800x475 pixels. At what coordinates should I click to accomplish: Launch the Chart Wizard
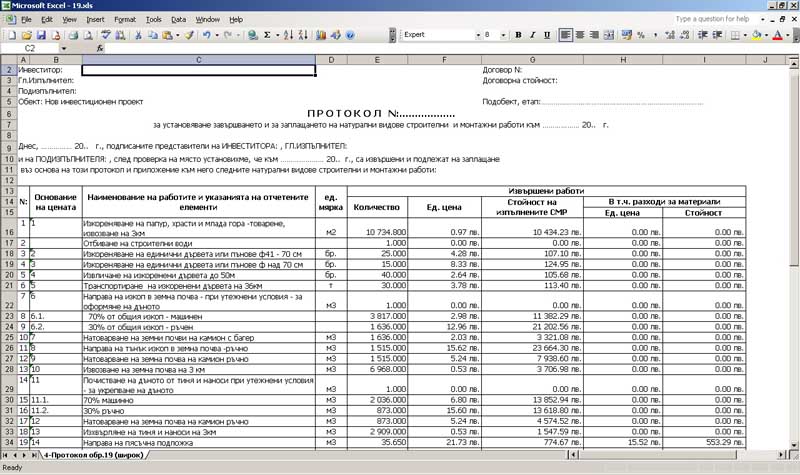[321, 35]
